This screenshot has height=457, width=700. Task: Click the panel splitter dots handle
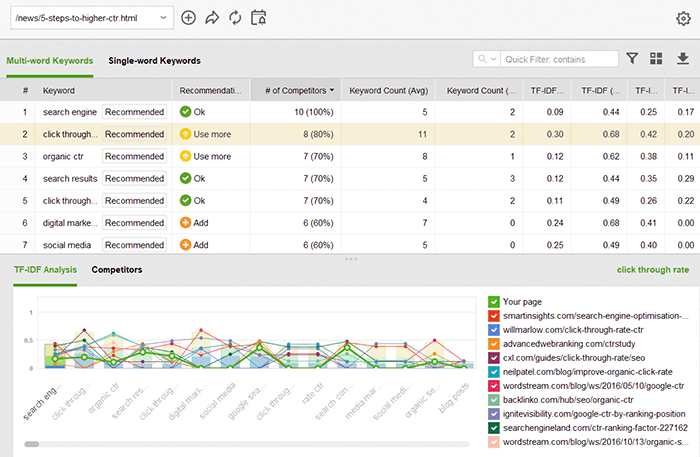tap(350, 259)
